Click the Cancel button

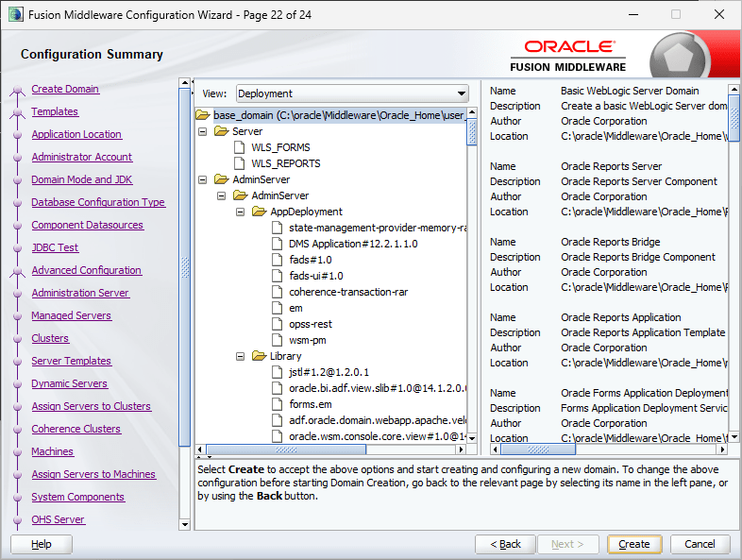point(700,544)
